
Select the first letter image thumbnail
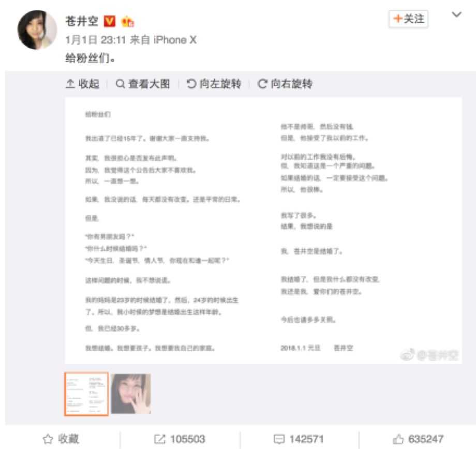coord(86,394)
